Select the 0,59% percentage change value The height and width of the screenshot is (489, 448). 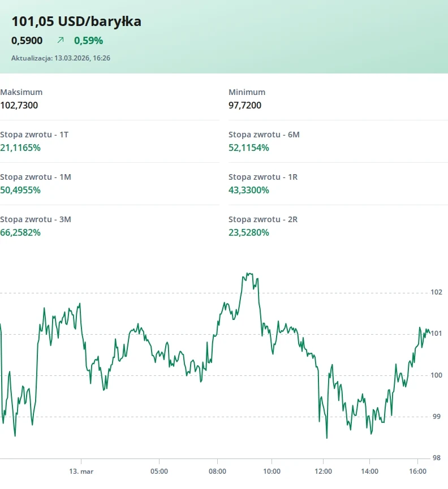click(x=88, y=41)
